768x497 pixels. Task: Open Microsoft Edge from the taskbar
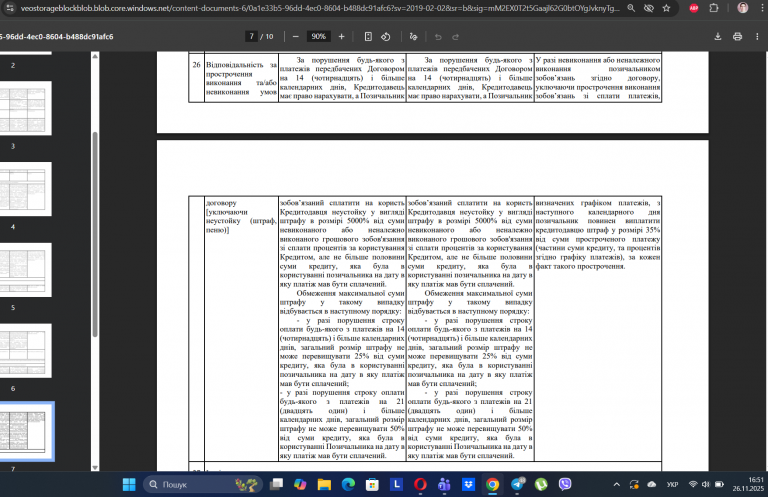[x=348, y=484]
